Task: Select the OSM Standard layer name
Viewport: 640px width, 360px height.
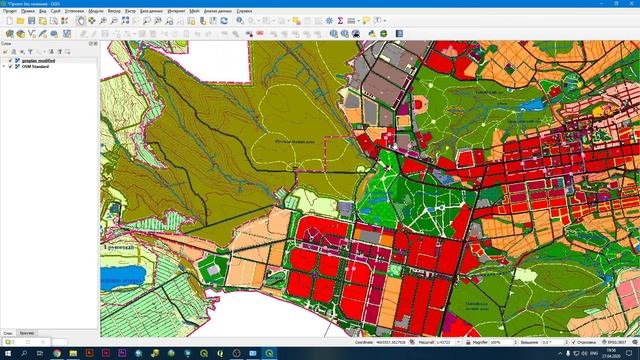Action: 35,66
